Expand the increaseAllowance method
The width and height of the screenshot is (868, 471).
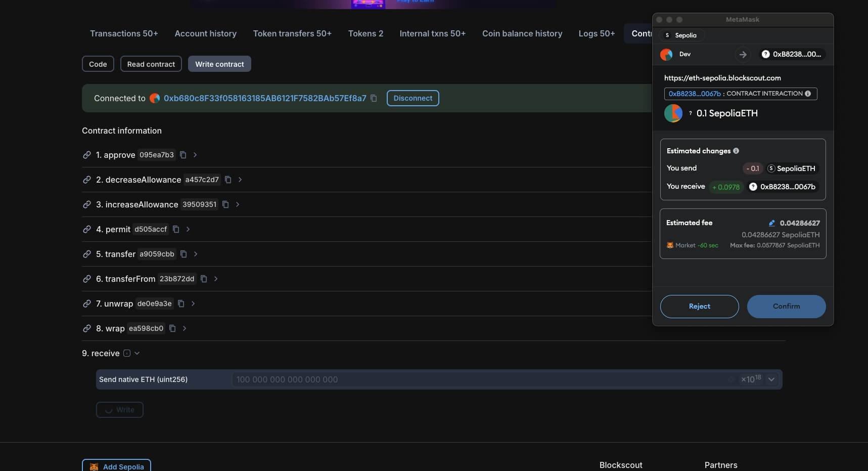tap(238, 204)
